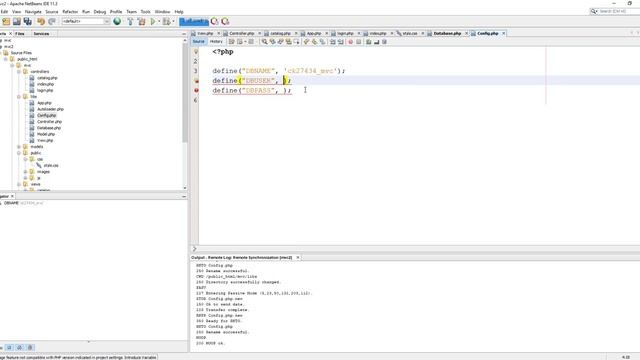
Task: Open the Source menu
Action: pyautogui.click(x=52, y=12)
